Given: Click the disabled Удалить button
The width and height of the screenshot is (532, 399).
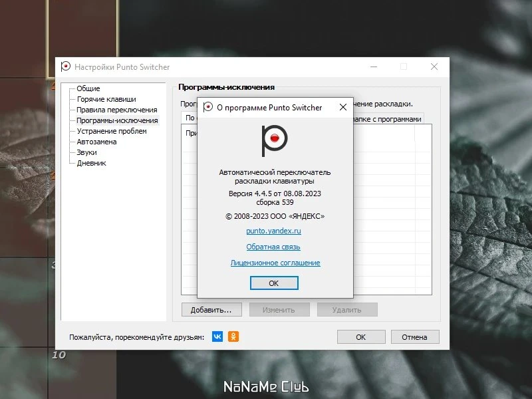Looking at the screenshot, I should (347, 310).
